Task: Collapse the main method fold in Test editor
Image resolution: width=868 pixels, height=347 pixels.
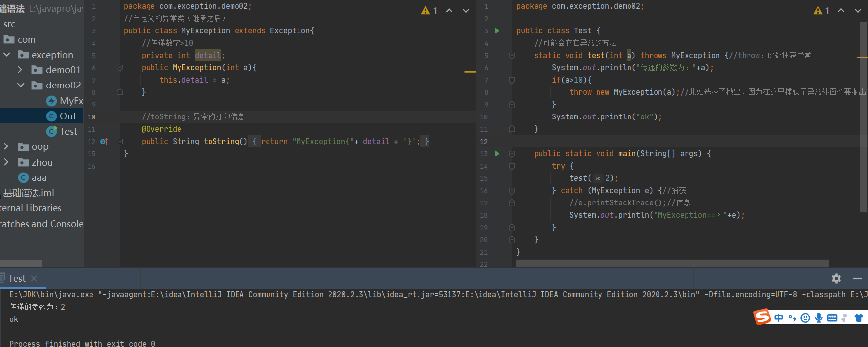Action: point(512,154)
